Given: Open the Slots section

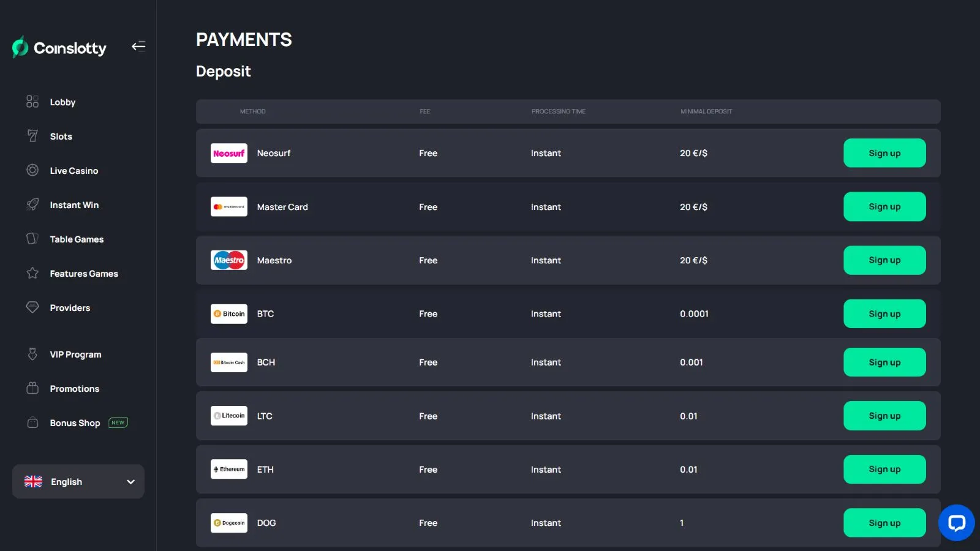Looking at the screenshot, I should click(61, 137).
